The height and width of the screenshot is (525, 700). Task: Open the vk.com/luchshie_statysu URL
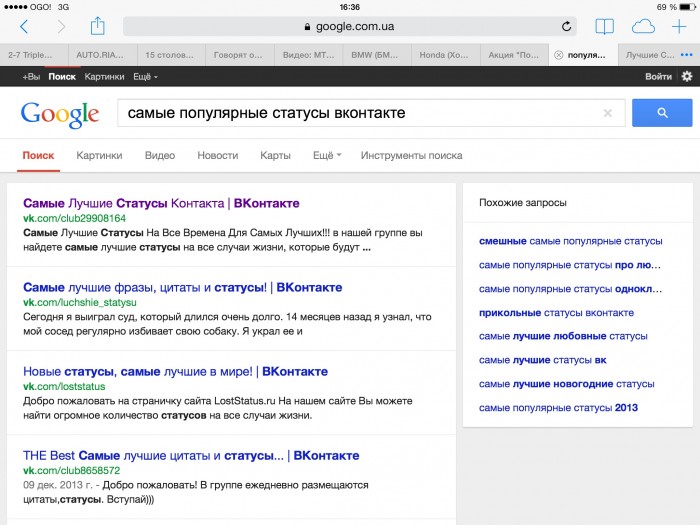80,302
